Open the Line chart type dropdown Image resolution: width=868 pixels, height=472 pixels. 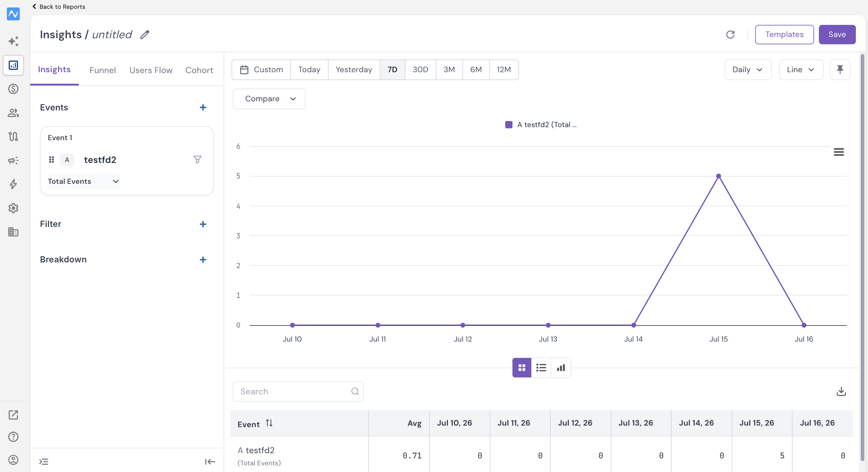(801, 69)
